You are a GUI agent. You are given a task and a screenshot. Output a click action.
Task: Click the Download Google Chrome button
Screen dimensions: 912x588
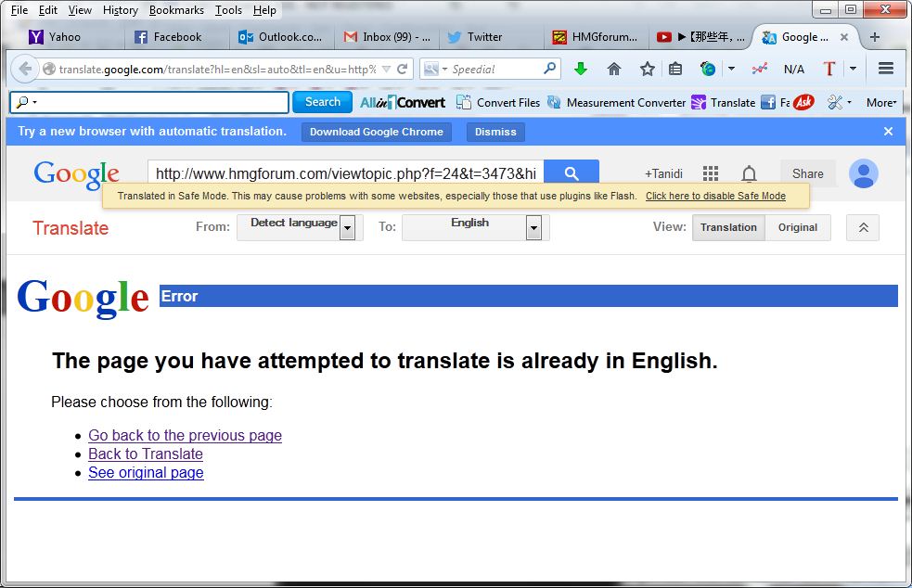click(x=377, y=132)
